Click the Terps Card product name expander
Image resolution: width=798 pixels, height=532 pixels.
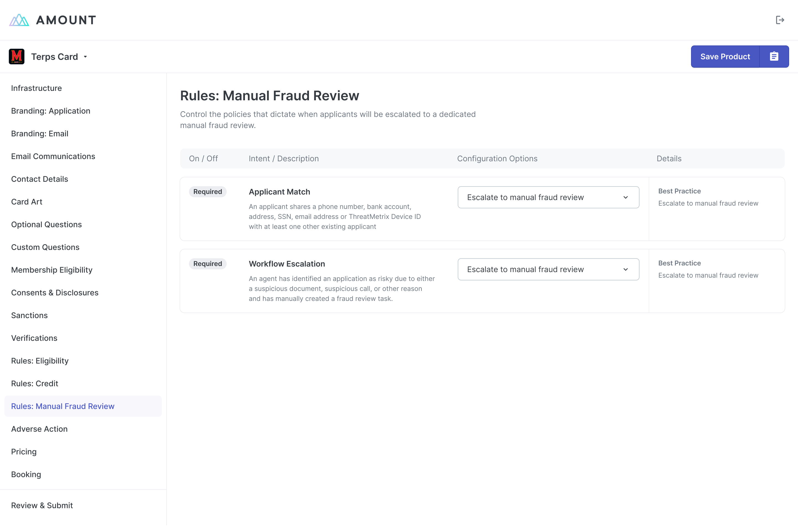86,57
